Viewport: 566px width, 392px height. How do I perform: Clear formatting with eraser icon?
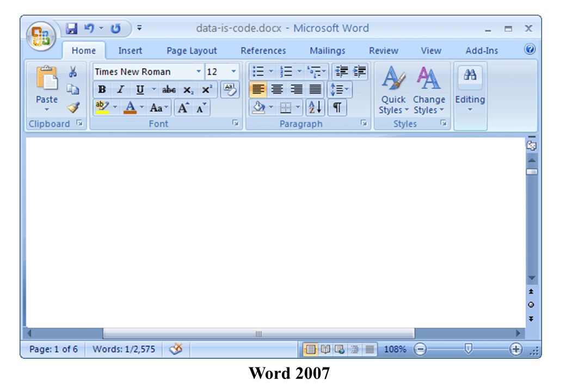tap(230, 89)
